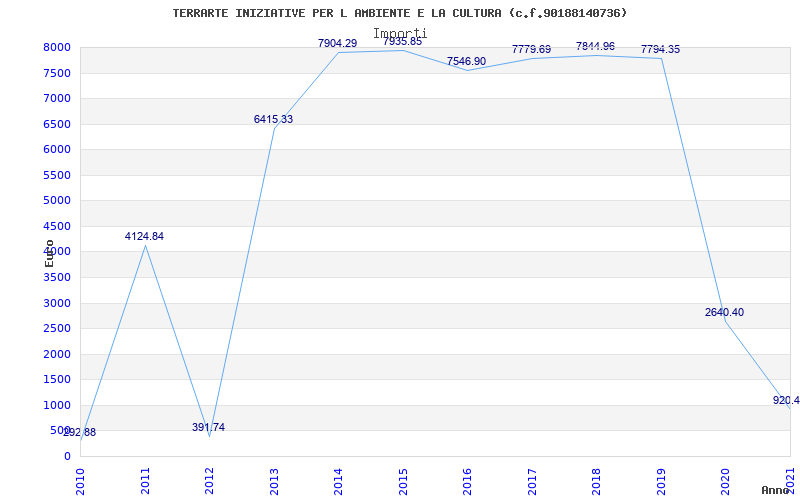The image size is (800, 500).
Task: Click y-axis tick label 6000
Action: (57, 150)
